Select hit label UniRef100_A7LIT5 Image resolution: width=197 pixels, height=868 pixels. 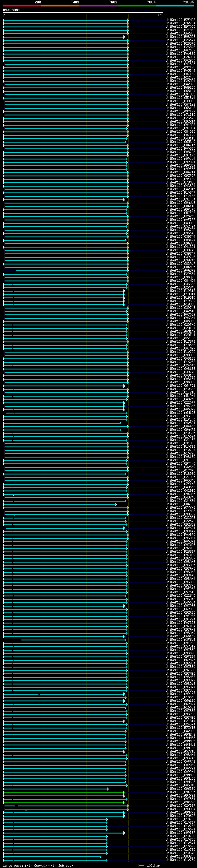[180, 115]
